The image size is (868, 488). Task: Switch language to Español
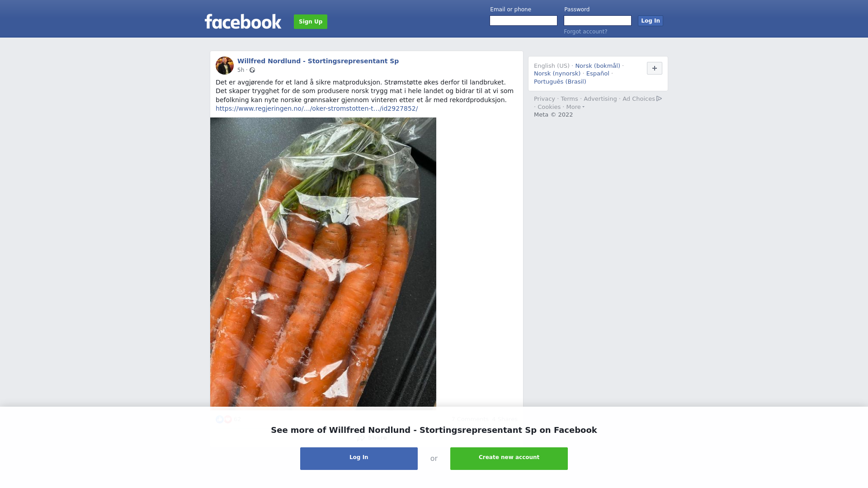pyautogui.click(x=598, y=74)
